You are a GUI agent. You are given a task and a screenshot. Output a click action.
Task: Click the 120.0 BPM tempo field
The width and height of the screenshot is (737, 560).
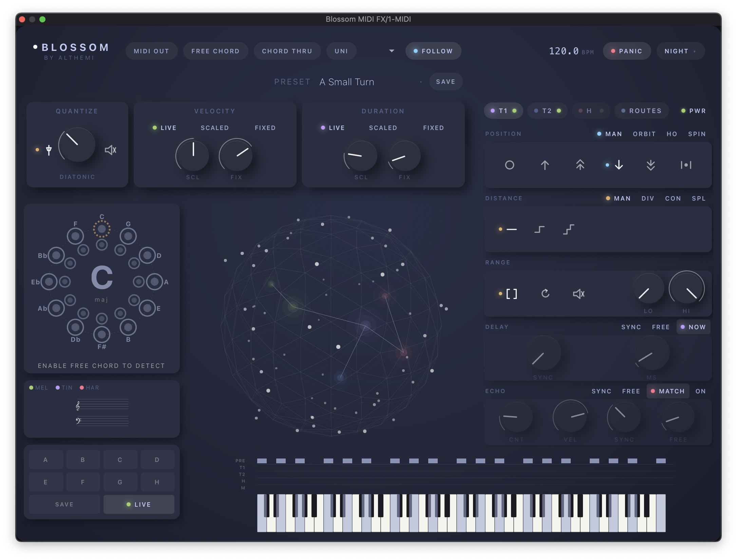click(x=571, y=51)
